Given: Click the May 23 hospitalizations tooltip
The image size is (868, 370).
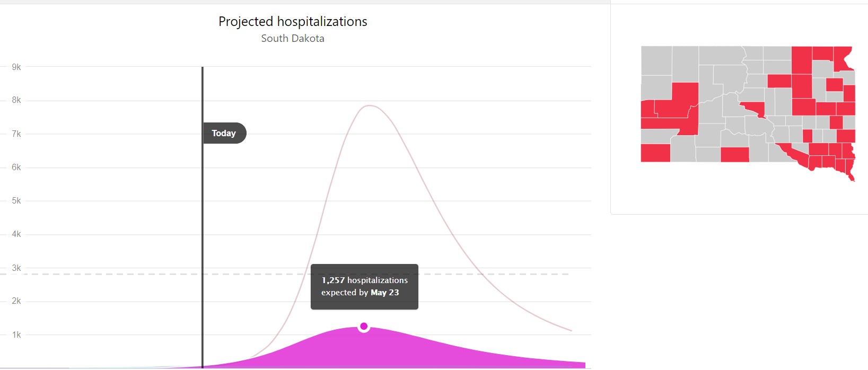Looking at the screenshot, I should pos(364,286).
